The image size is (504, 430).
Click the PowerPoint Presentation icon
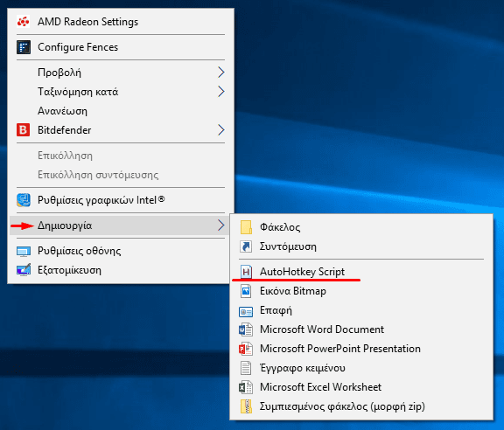[246, 349]
